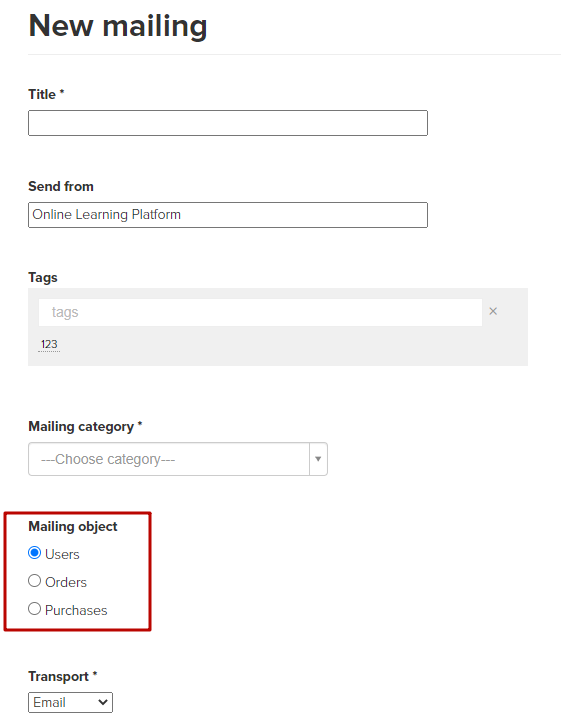The height and width of the screenshot is (720, 561).
Task: Open the Email transport dropdown
Action: coord(70,702)
